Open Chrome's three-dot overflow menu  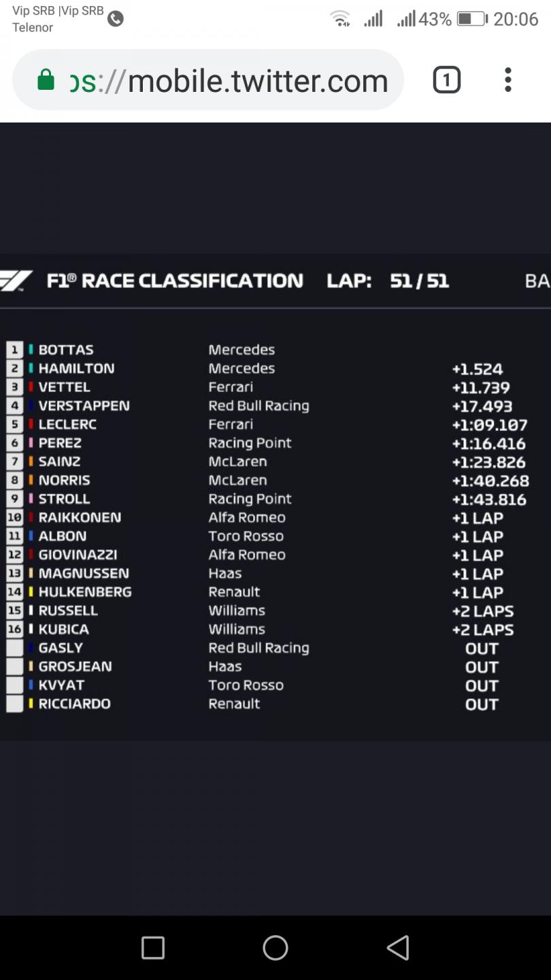point(508,80)
